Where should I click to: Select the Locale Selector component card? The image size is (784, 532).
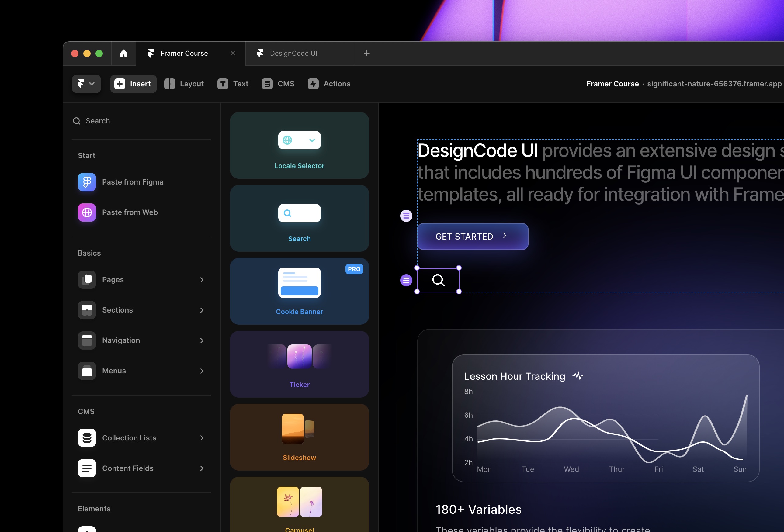click(x=299, y=145)
